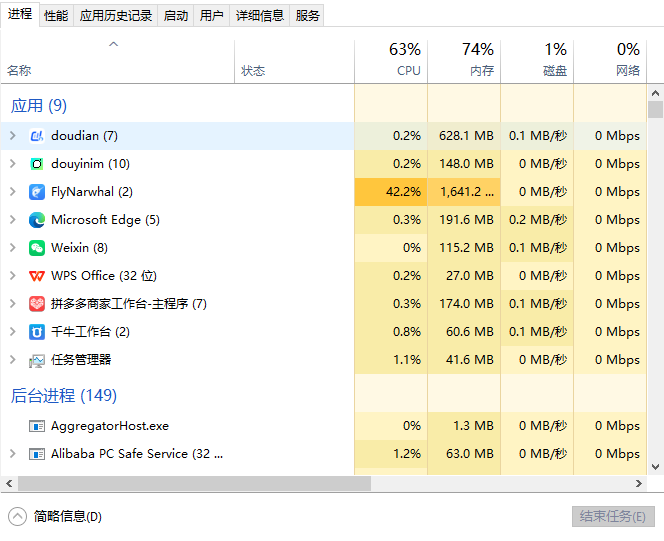Click the 结束任务(E) button
Screen dimensions: 664x541
point(613,516)
